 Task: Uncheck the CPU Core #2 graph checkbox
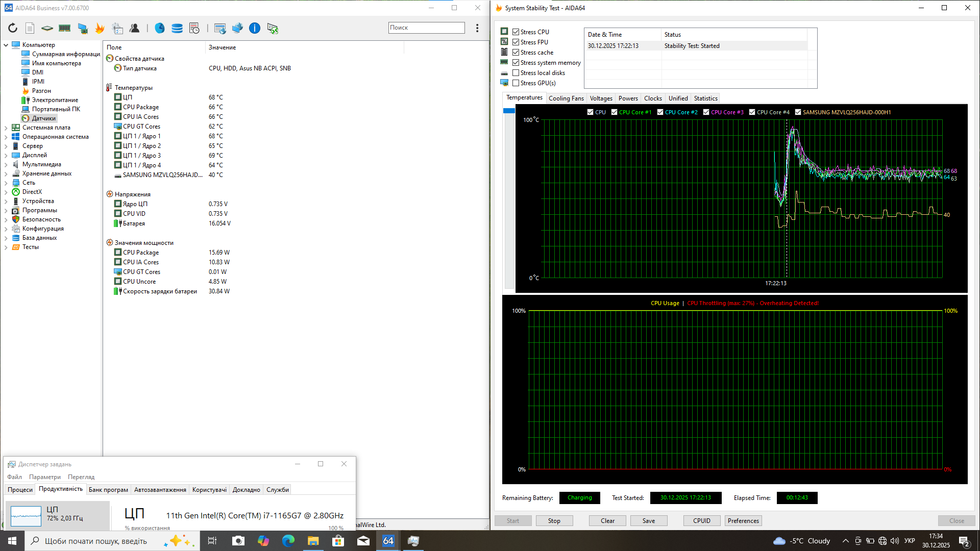660,112
